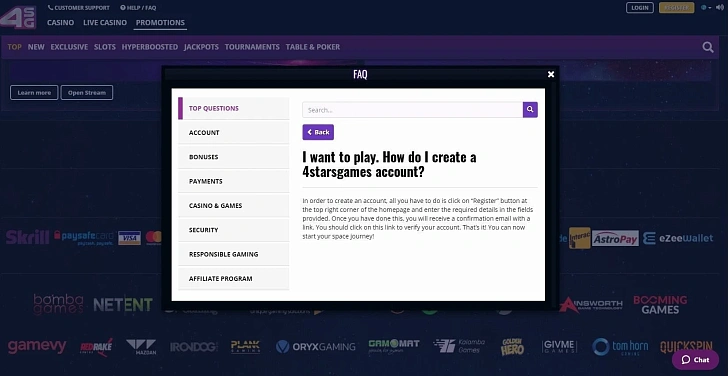The image size is (728, 376).
Task: Select the EXCLUSIVE games category
Action: 69,47
